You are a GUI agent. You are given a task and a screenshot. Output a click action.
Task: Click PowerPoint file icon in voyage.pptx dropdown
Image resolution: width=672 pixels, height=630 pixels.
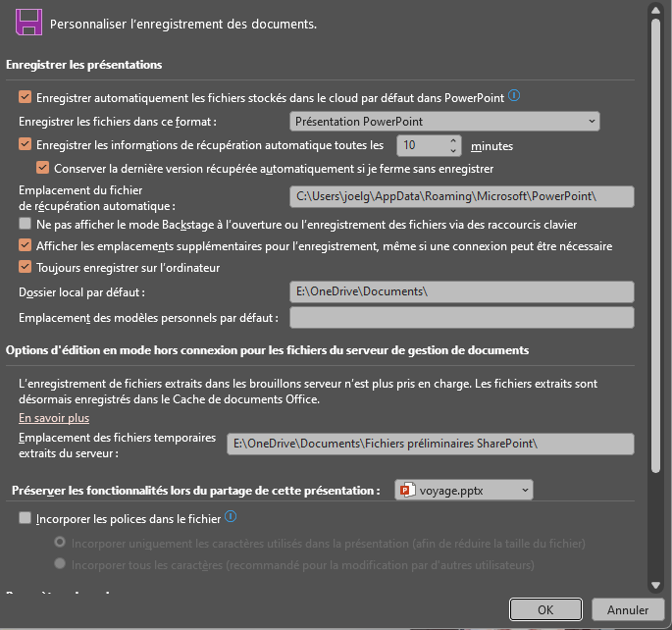coord(407,490)
